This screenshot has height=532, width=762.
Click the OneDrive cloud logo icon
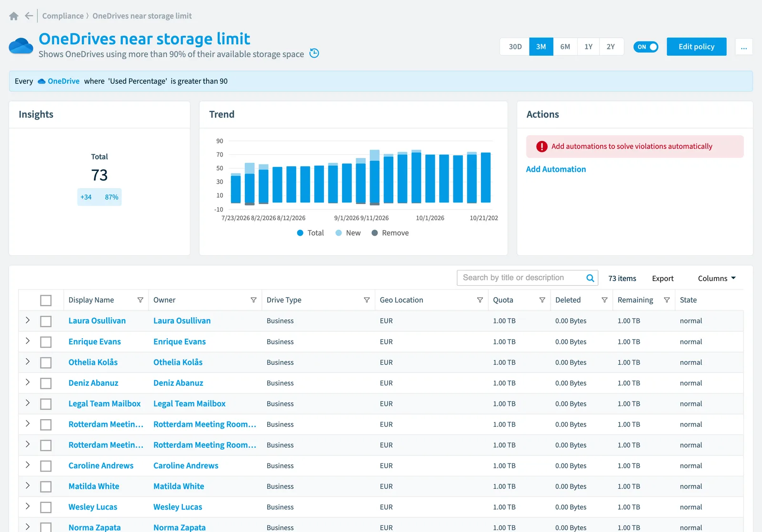pyautogui.click(x=21, y=46)
